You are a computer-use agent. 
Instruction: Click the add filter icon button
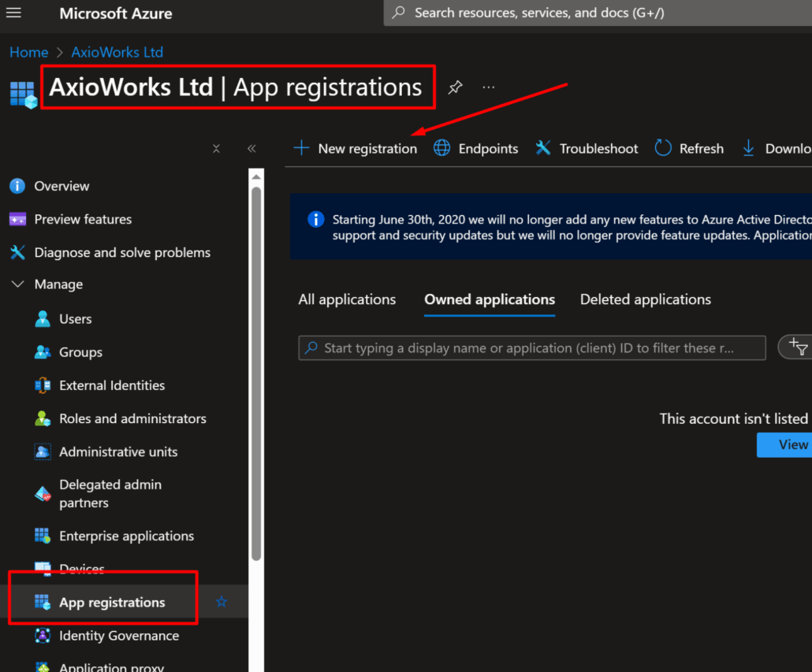[x=796, y=347]
